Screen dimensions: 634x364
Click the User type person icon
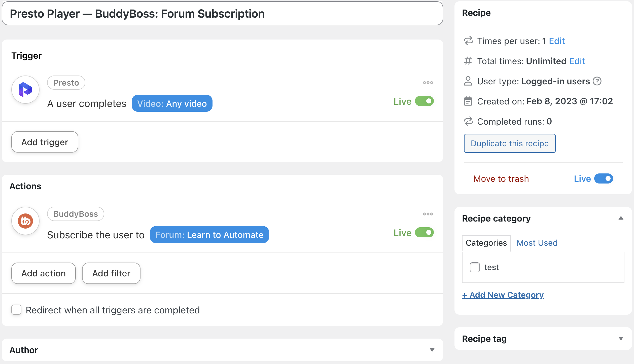(x=468, y=81)
